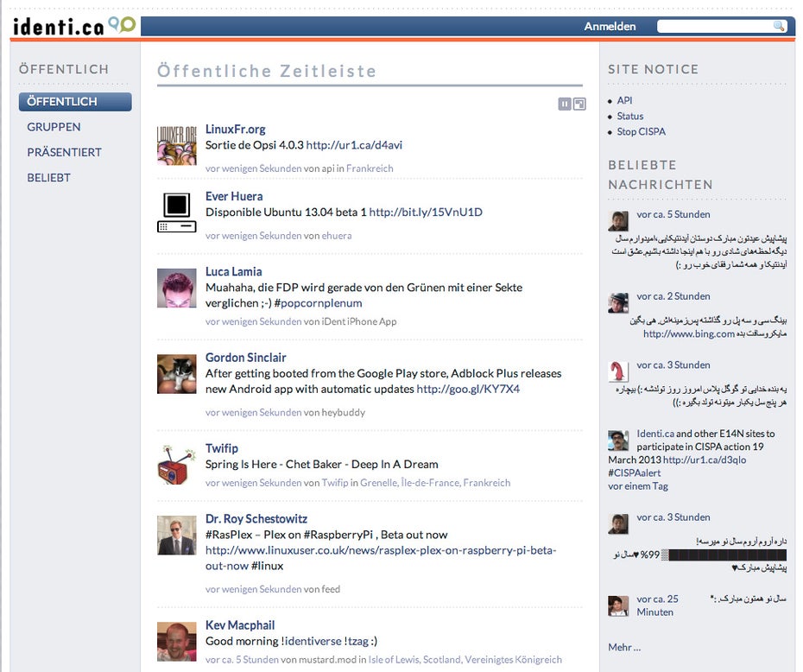
Task: Follow the www.bing.com link
Action: click(x=689, y=333)
